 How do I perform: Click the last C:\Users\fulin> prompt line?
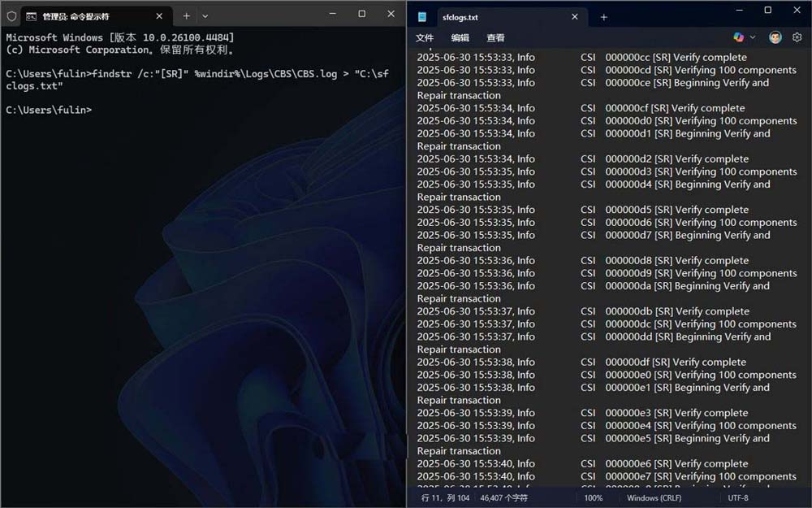pos(49,110)
